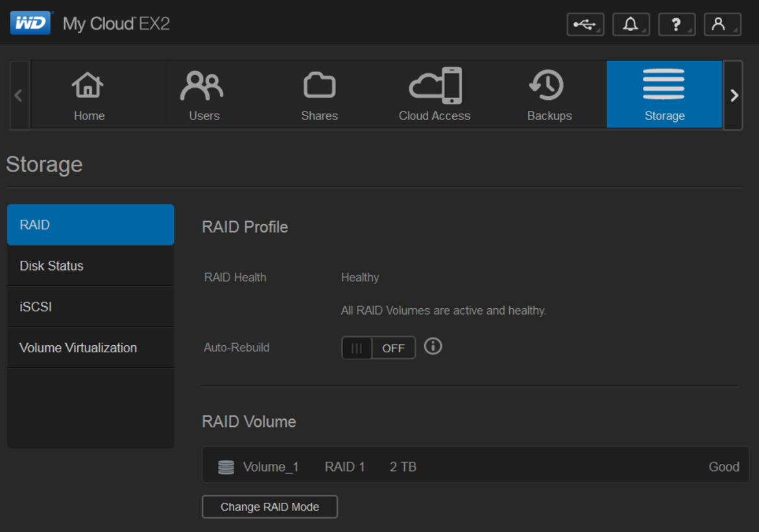Open the iSCSI sidebar tab

[91, 306]
